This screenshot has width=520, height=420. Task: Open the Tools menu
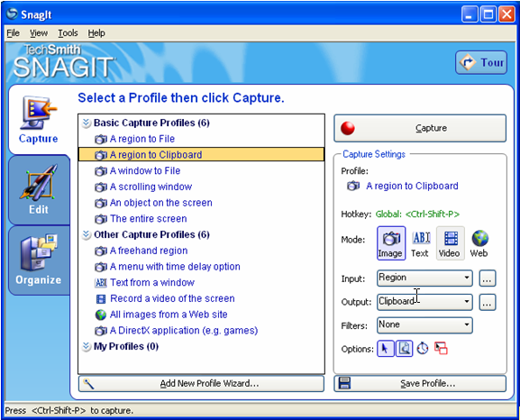[x=68, y=33]
